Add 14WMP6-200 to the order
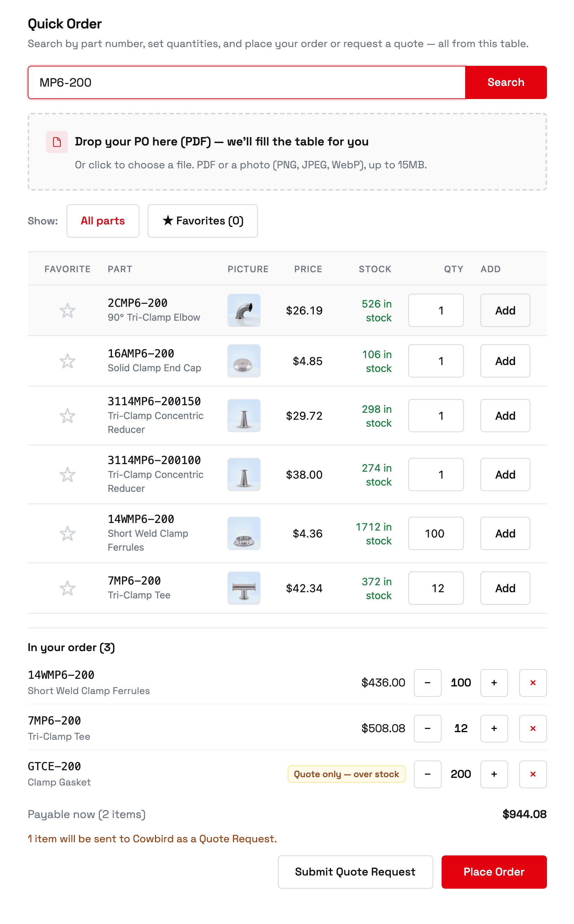574x924 pixels. pos(505,533)
